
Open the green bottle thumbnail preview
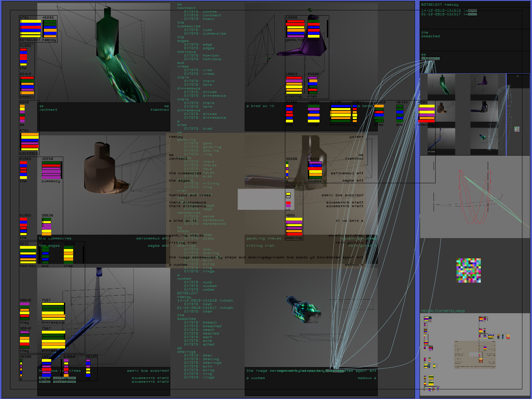click(441, 86)
